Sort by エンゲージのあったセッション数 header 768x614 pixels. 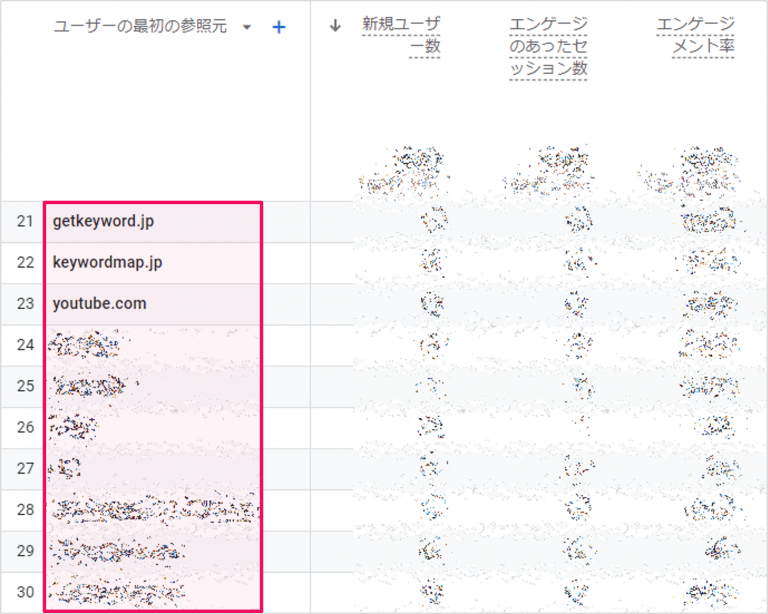click(547, 47)
